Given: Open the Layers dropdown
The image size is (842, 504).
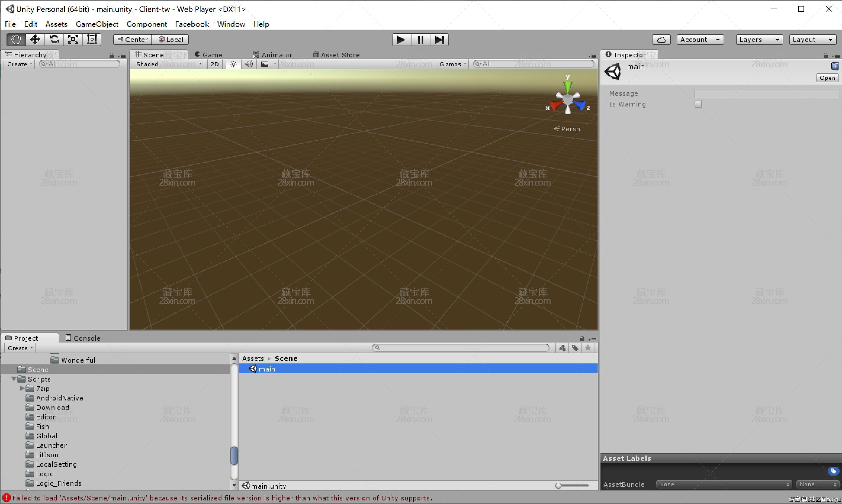Looking at the screenshot, I should (x=759, y=40).
